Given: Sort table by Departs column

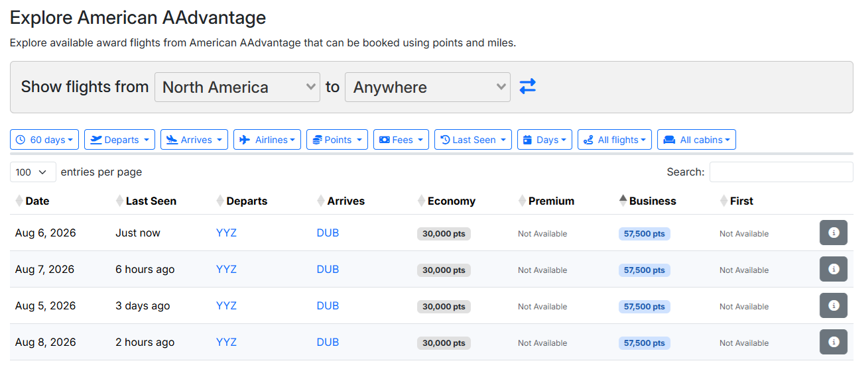Looking at the screenshot, I should [242, 201].
